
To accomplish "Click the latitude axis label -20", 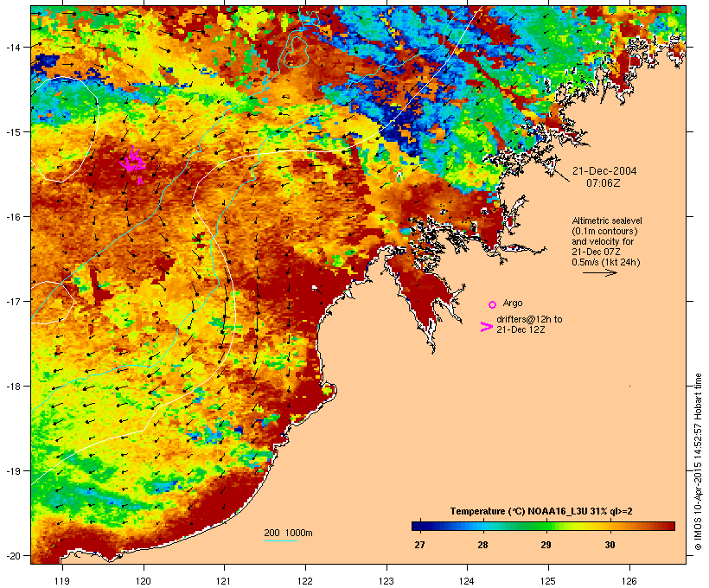I will pos(12,556).
